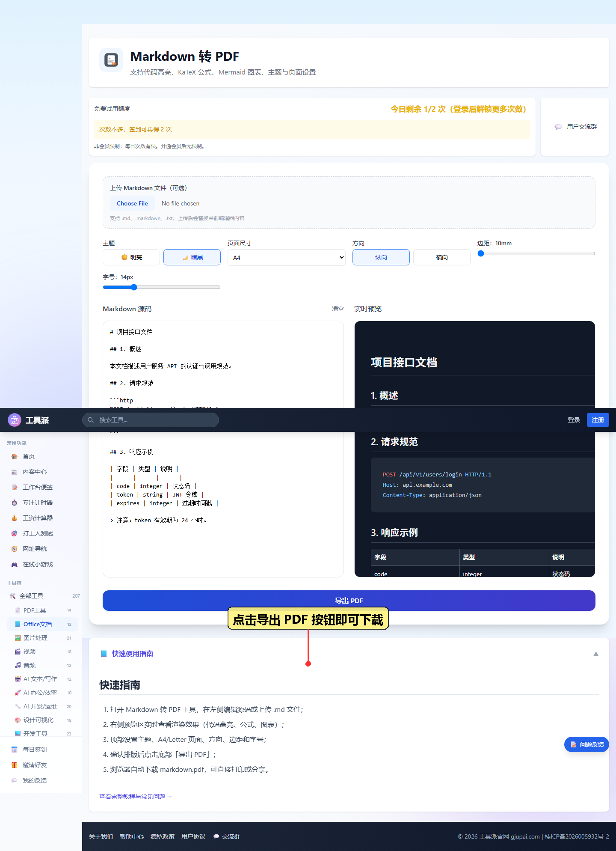Click 网址导航 compass icon
This screenshot has width=616, height=851.
15,549
